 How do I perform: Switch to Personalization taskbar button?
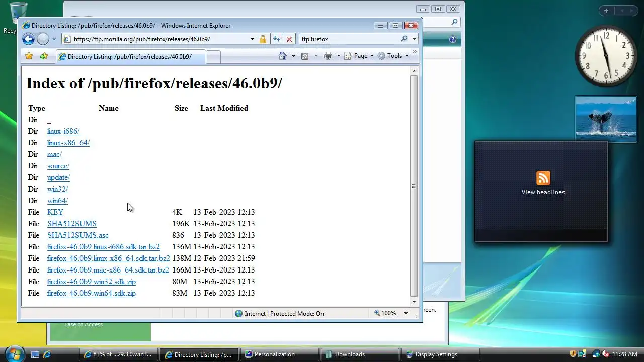(x=279, y=354)
